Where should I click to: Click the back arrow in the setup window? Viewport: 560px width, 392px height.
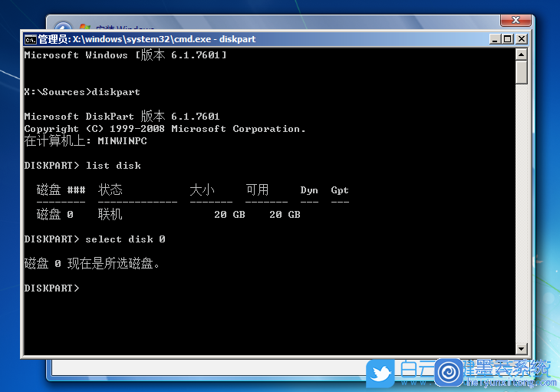click(x=63, y=27)
